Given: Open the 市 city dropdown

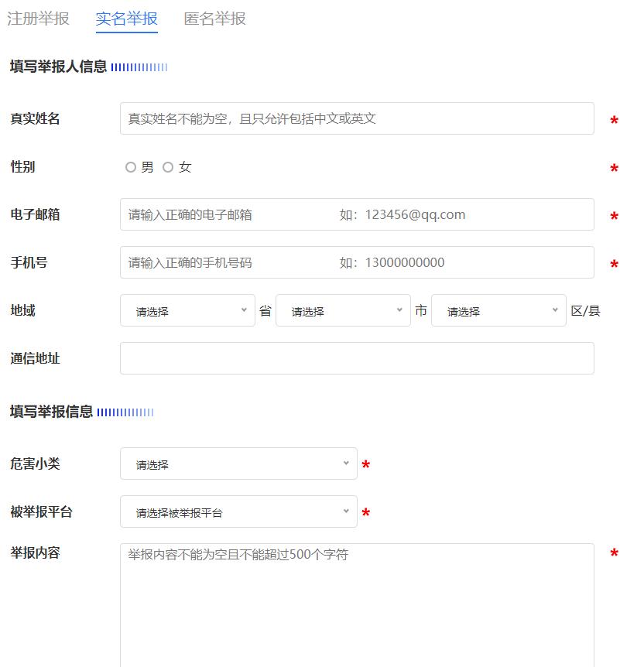Looking at the screenshot, I should pyautogui.click(x=343, y=310).
